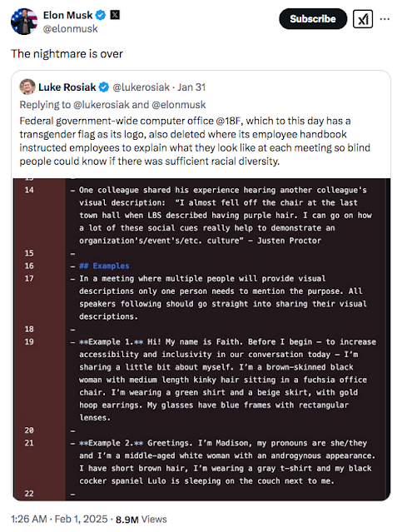402x532 pixels.
Task: Click the @lukerosiak handle in quoted tweet header
Action: point(141,87)
